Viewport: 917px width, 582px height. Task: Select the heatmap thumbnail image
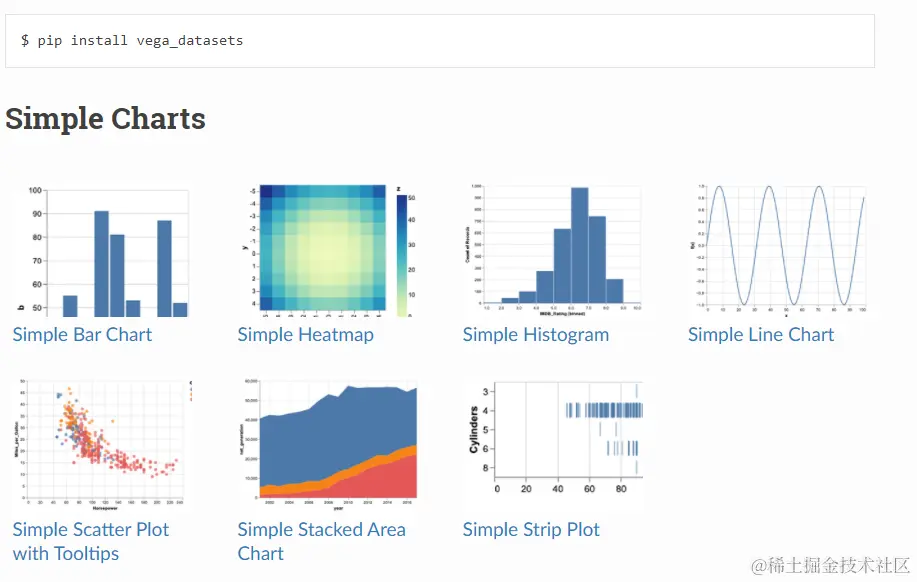[328, 251]
